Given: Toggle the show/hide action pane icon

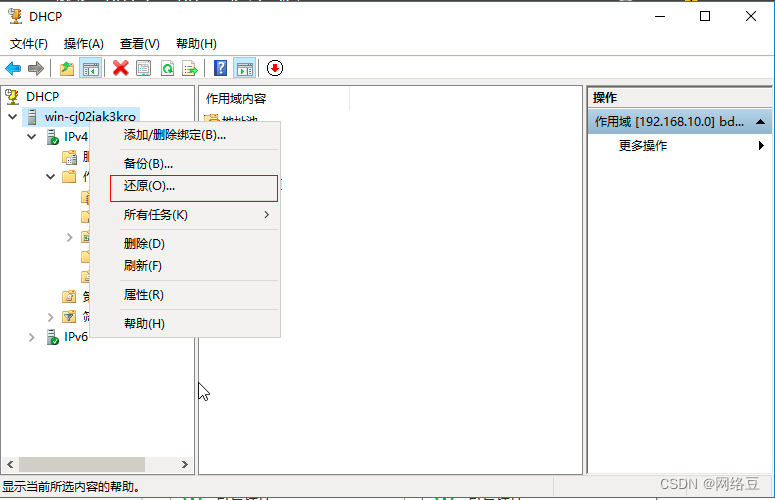Looking at the screenshot, I should pos(245,68).
